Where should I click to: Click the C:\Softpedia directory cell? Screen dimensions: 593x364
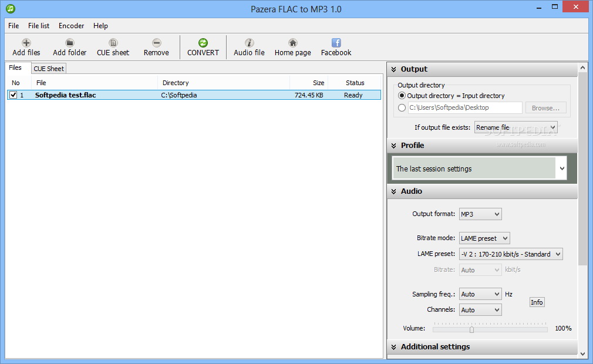(x=179, y=95)
